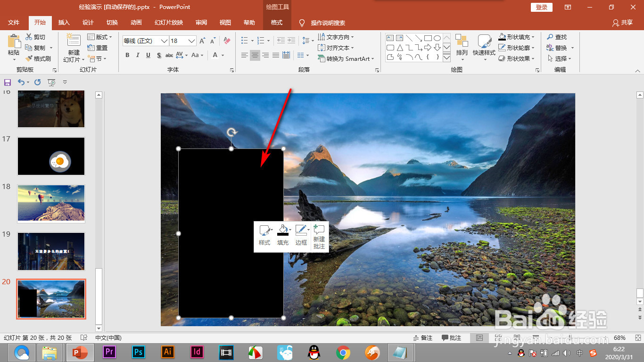Expand Convert to SmartArt dropdown
Screen dimensions: 644x362
(346, 58)
